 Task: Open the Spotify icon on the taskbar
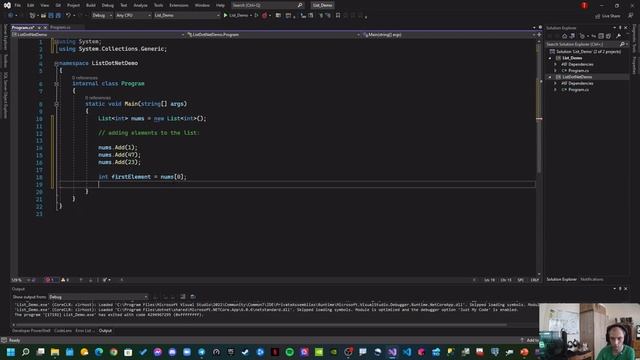[289, 352]
